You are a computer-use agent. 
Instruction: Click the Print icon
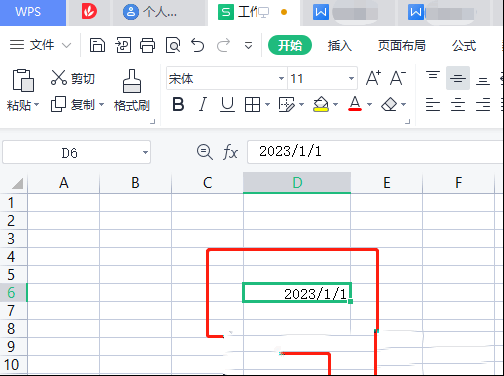coord(147,45)
